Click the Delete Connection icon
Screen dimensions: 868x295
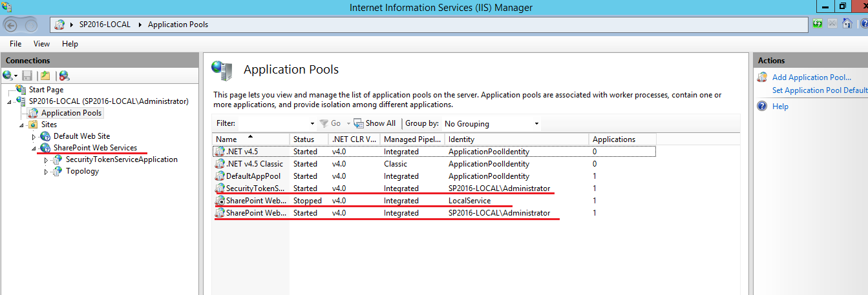[x=63, y=76]
